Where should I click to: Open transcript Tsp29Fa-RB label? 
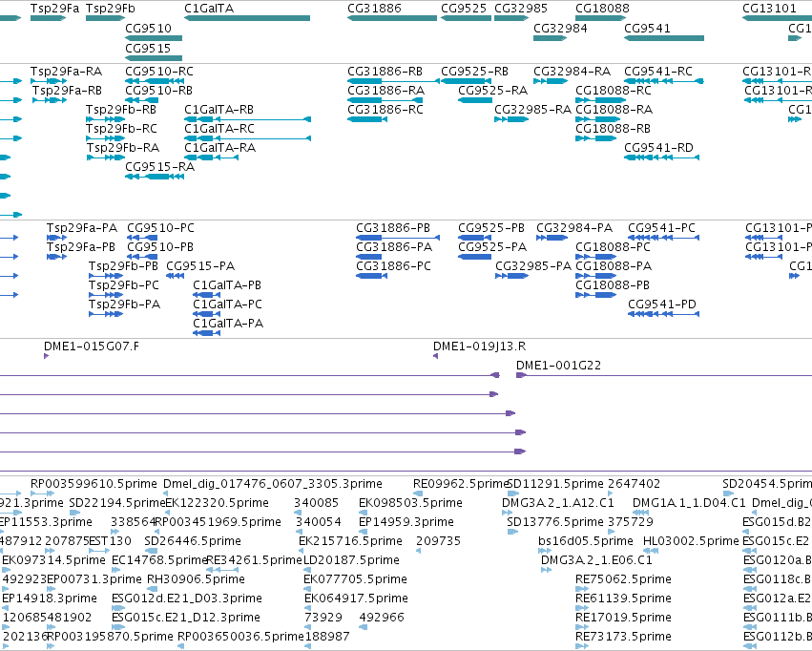pyautogui.click(x=68, y=91)
